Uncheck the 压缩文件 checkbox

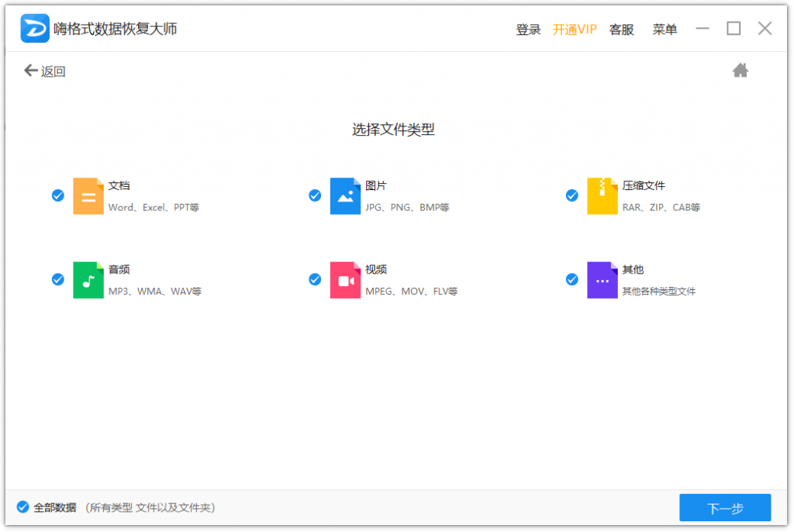click(572, 195)
